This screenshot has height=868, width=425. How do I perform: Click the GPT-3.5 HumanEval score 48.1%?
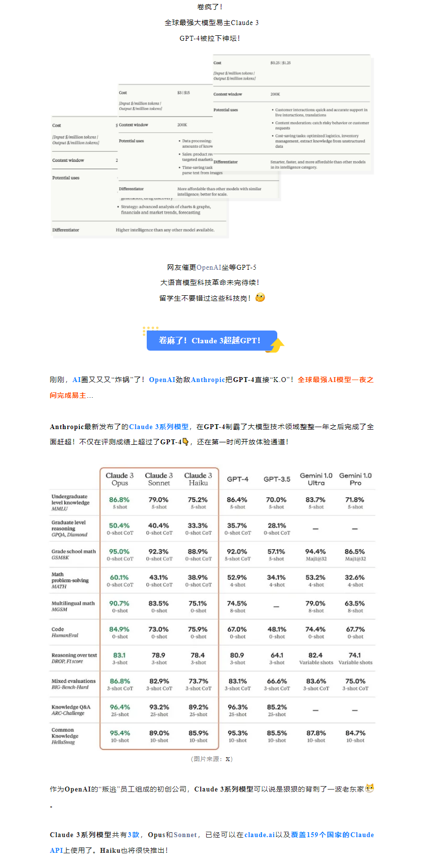pyautogui.click(x=277, y=629)
